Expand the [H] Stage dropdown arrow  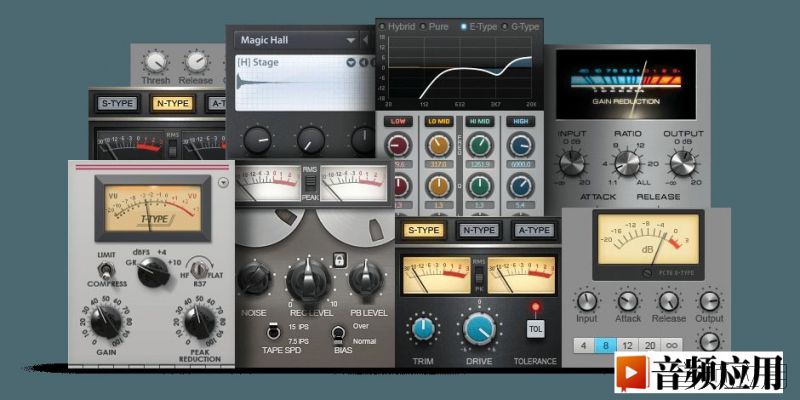pyautogui.click(x=351, y=63)
